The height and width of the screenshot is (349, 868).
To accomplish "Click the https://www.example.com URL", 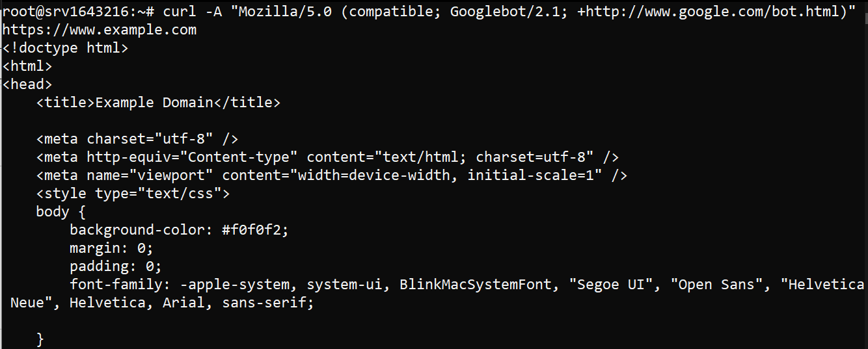I will (x=99, y=30).
